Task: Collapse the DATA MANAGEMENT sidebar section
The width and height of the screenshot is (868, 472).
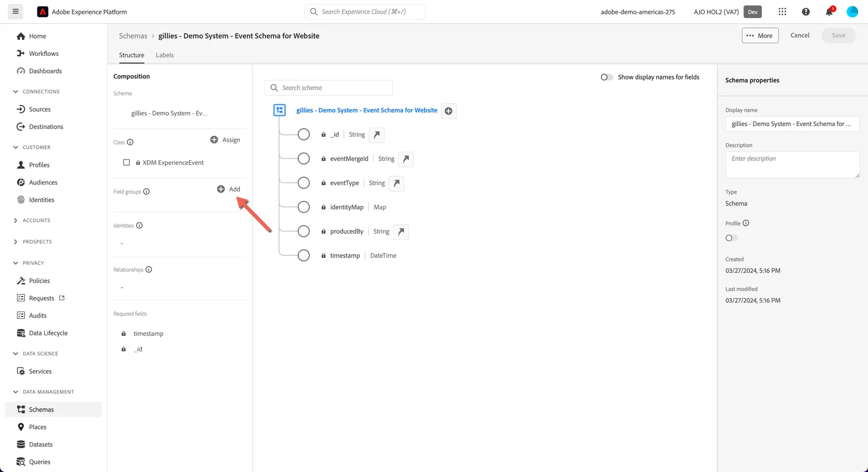Action: (x=15, y=392)
